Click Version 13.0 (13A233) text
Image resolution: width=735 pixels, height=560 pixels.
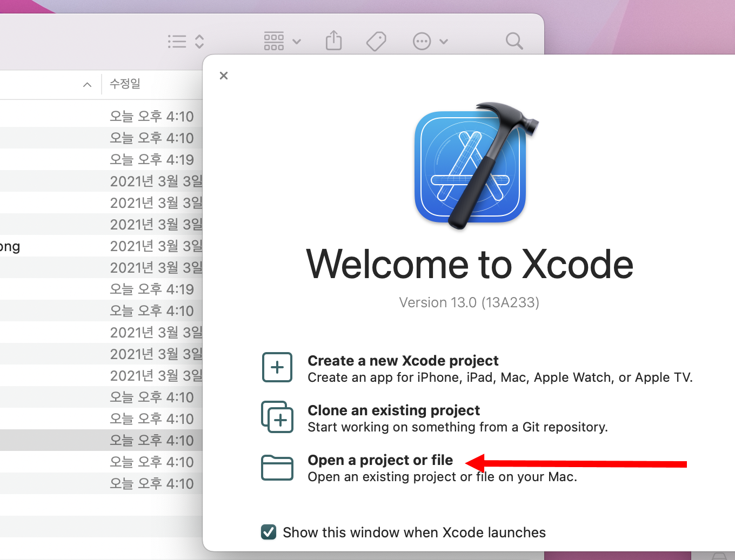point(469,302)
